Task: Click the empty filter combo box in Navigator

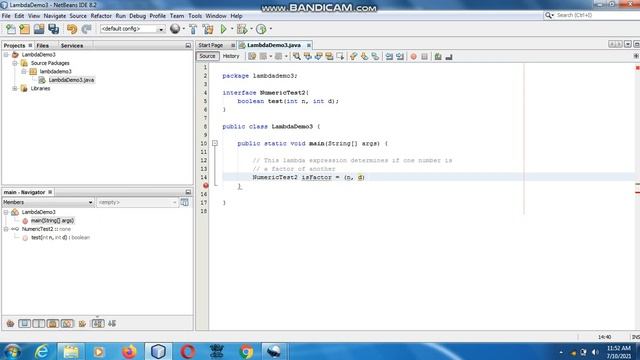Action: click(x=137, y=202)
